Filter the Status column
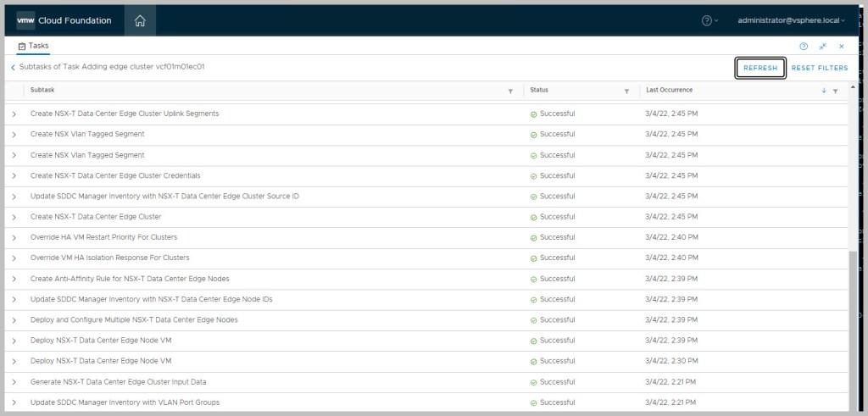868x416 pixels. [x=626, y=92]
